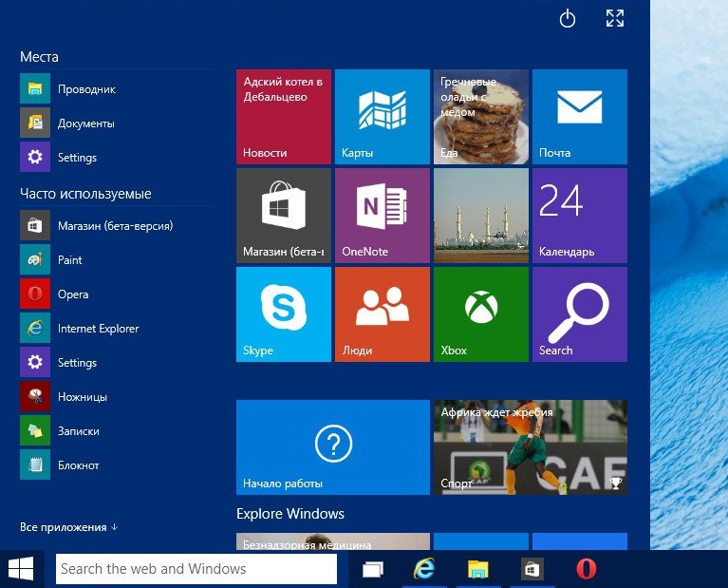
Task: Open the Xbox tile
Action: [481, 314]
